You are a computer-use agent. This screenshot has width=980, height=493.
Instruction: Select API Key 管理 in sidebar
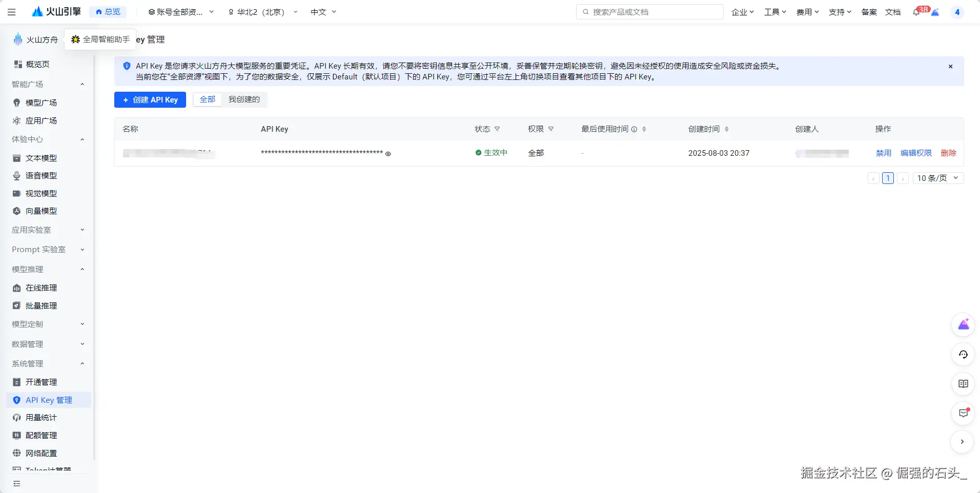click(49, 400)
